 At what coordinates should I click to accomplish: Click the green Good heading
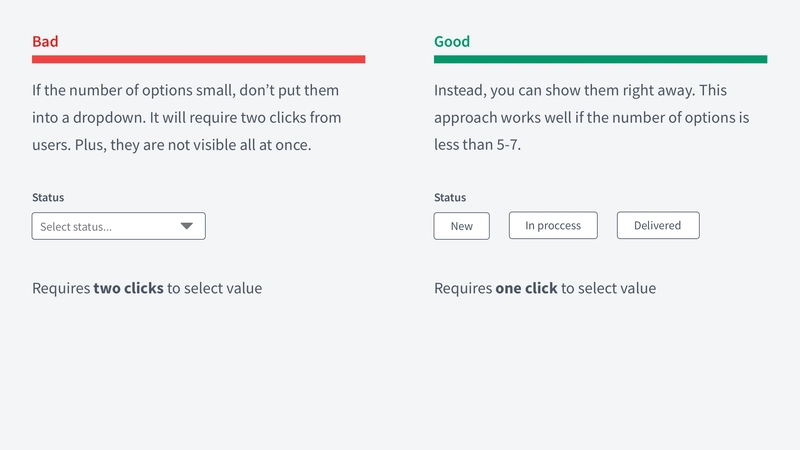(x=452, y=41)
